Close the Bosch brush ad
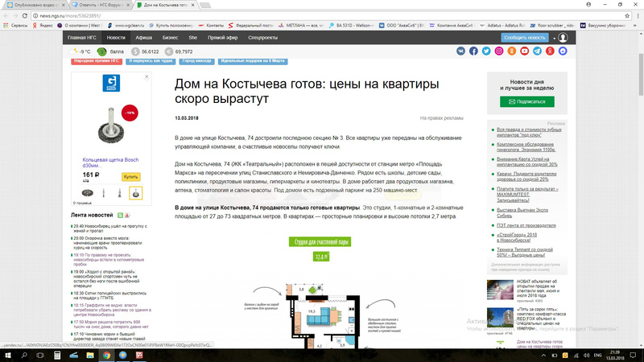The width and height of the screenshot is (644, 362). coord(147,76)
